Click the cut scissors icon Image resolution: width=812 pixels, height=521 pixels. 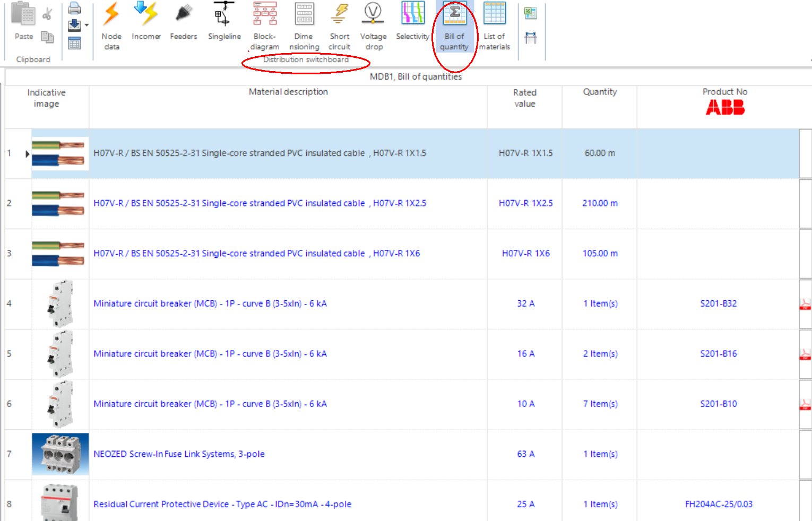(48, 13)
